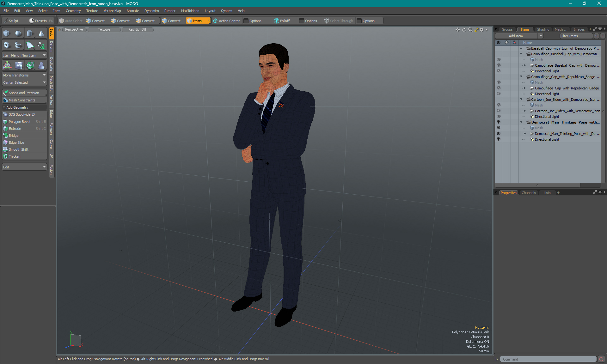Collapse Camouflage_Baseball_Cap_with_Democrati scene

521,54
